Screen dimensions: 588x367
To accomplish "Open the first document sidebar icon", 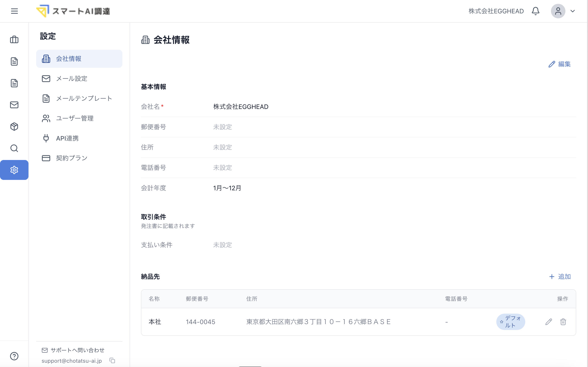I will 14,61.
